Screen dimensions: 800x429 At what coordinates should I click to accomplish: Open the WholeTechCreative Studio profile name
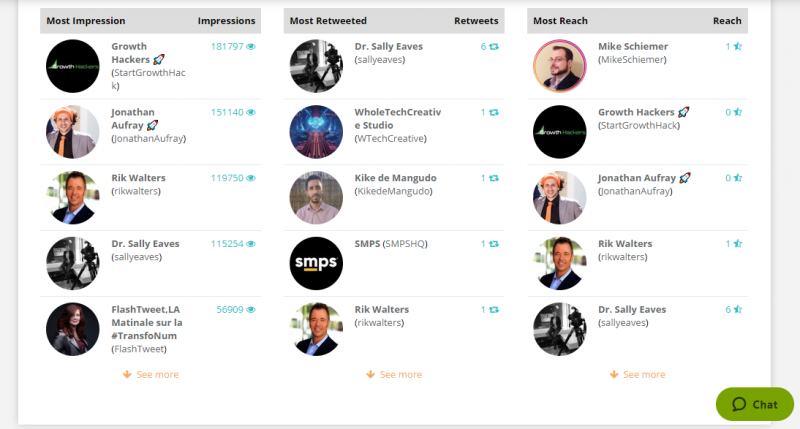coord(397,118)
